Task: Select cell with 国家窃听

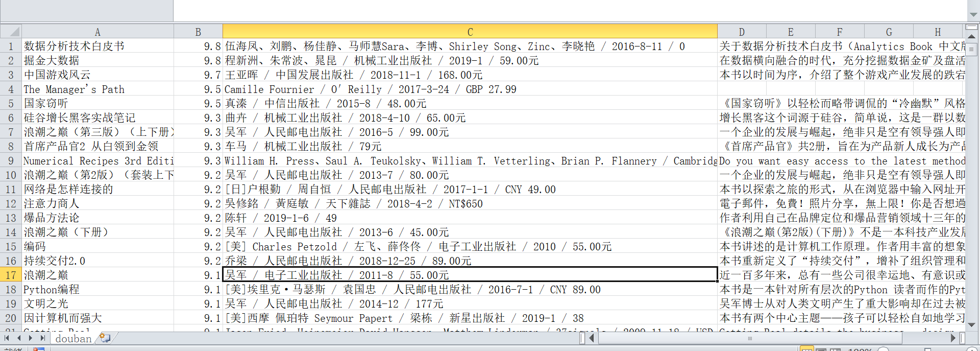Action: (97, 103)
